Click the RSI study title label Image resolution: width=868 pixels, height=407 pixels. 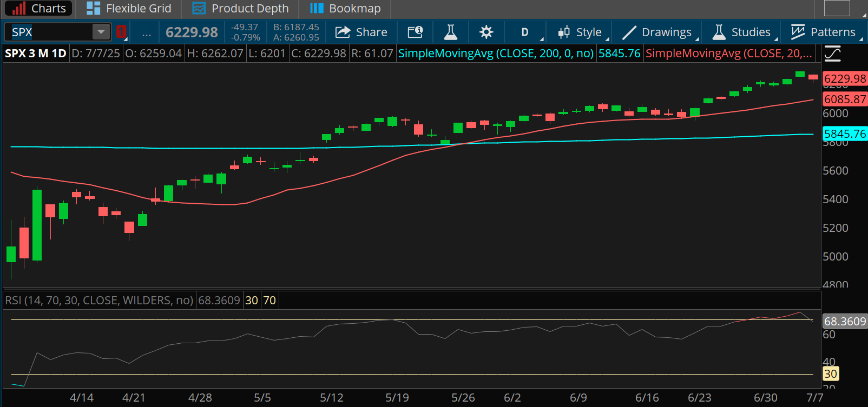click(99, 301)
